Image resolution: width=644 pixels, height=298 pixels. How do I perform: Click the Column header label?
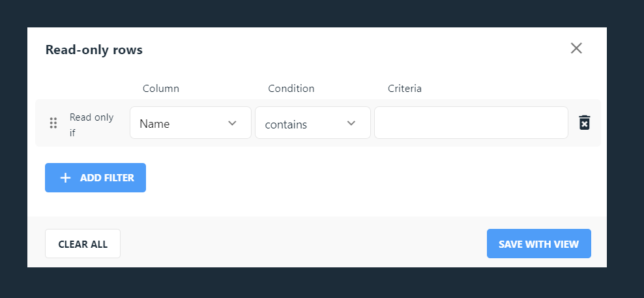click(x=161, y=89)
